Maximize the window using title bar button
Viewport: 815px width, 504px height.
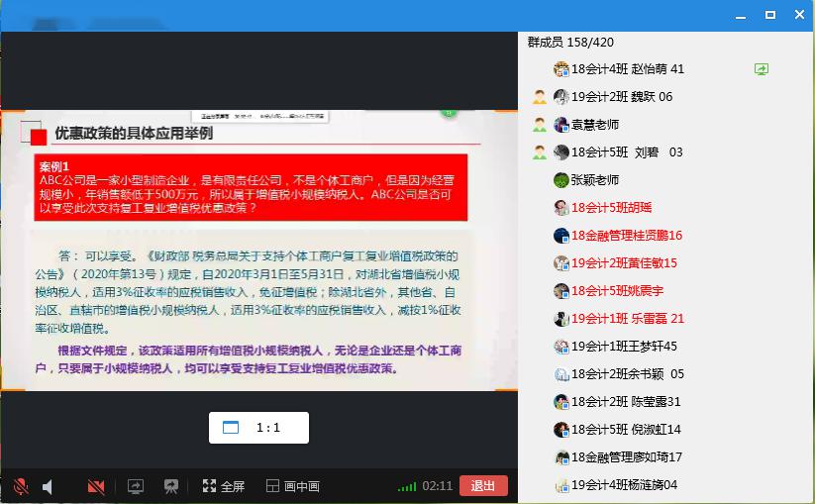(770, 15)
